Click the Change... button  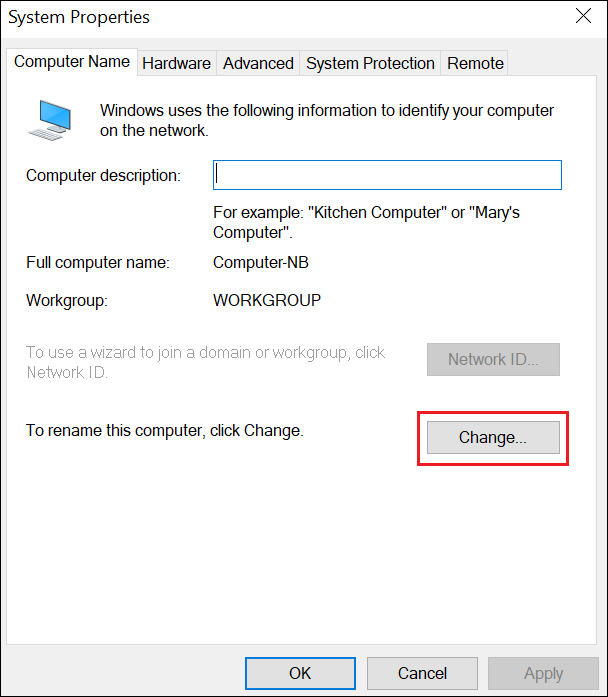492,437
